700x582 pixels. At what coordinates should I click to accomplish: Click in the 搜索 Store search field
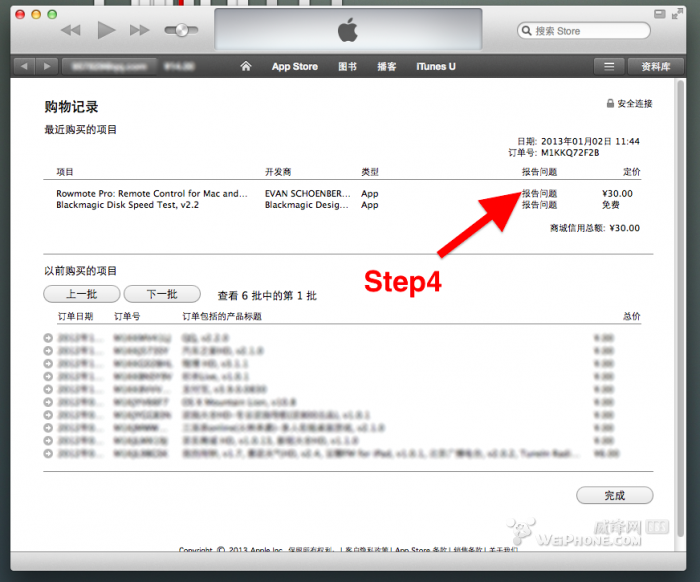[590, 31]
